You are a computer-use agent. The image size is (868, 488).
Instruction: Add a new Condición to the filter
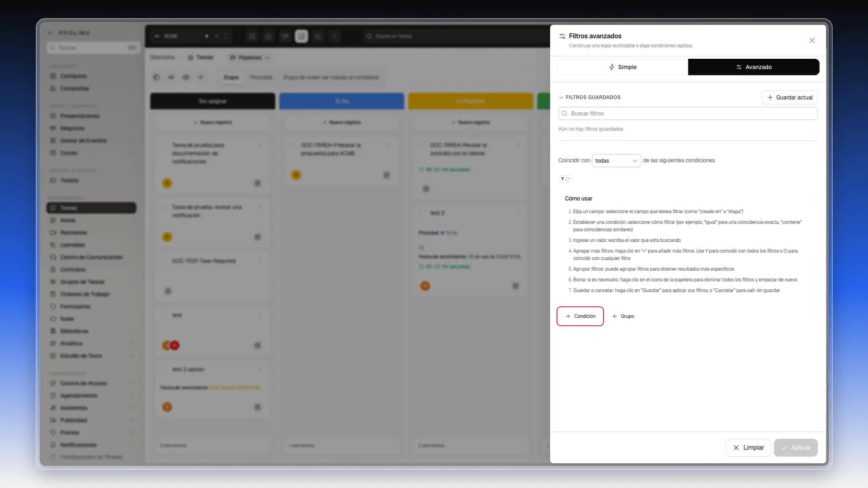point(580,316)
